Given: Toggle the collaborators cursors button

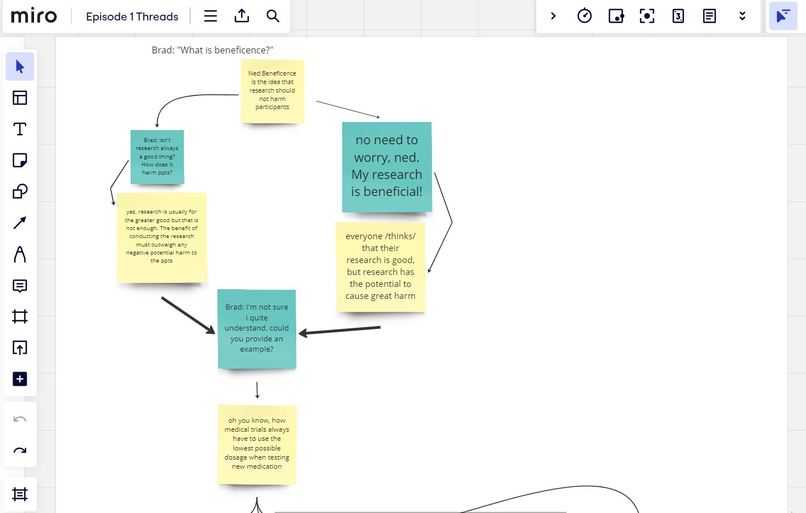Looking at the screenshot, I should [x=783, y=16].
